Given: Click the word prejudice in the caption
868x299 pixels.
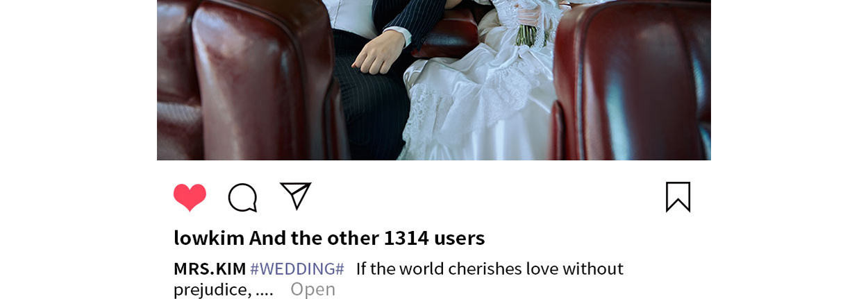Looking at the screenshot, I should click(x=212, y=289).
